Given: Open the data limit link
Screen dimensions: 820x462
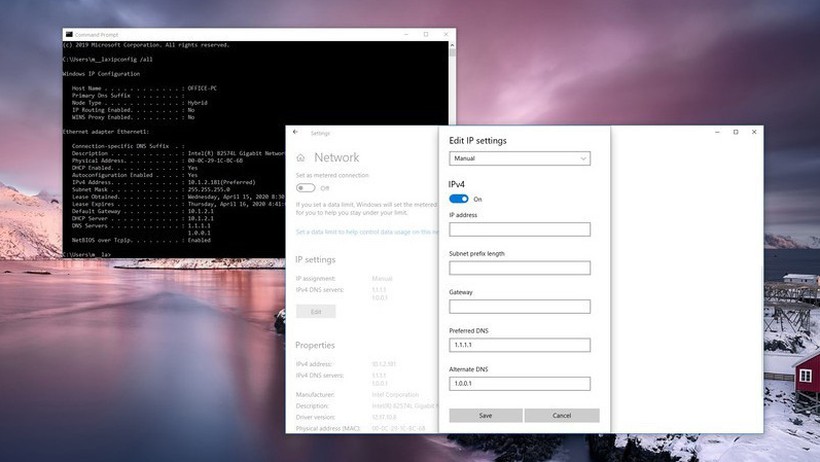Looking at the screenshot, I should tap(367, 232).
